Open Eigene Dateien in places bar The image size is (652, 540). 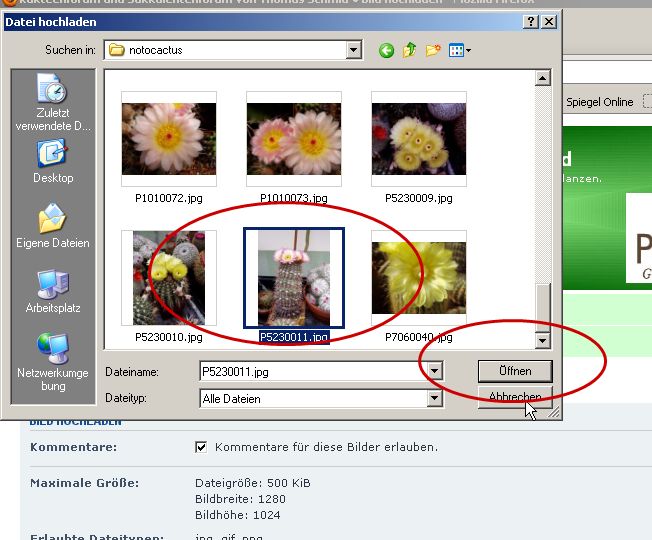click(x=53, y=226)
